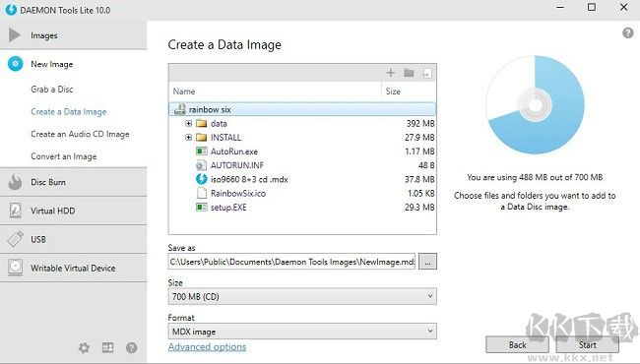Screen dimensions: 640x364
Task: Choose Convert an Image
Action: (x=64, y=156)
